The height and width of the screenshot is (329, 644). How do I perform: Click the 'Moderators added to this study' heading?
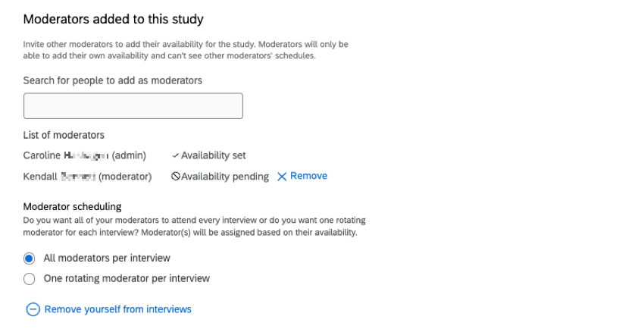114,18
